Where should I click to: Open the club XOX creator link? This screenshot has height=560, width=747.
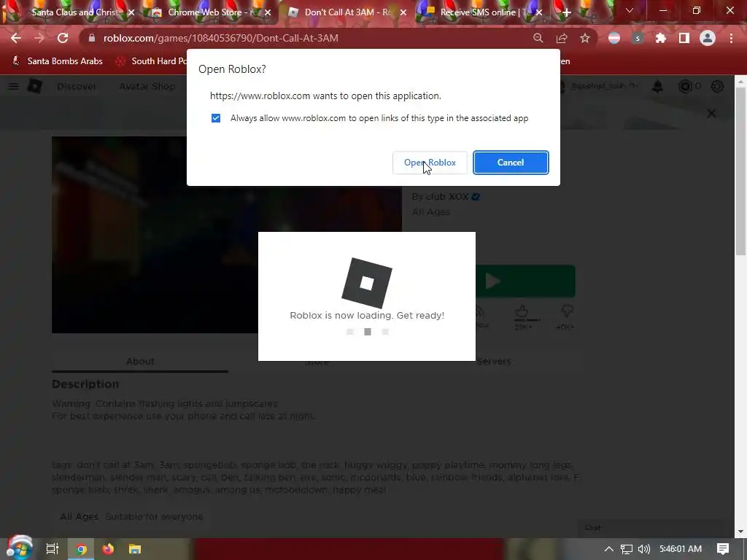(447, 196)
